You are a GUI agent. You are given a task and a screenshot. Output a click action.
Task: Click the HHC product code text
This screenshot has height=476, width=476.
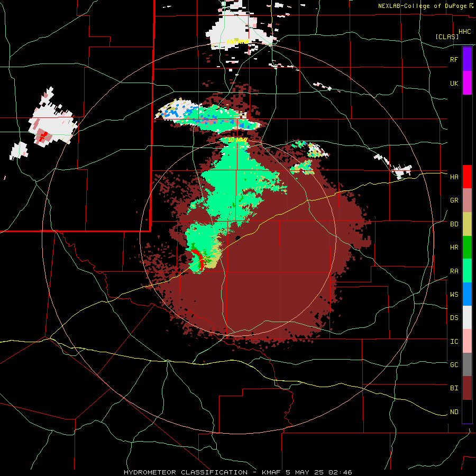[464, 32]
